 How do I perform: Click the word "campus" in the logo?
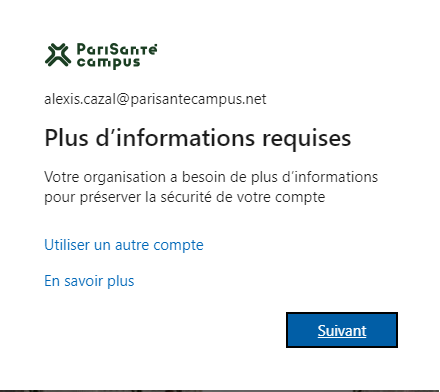click(109, 63)
